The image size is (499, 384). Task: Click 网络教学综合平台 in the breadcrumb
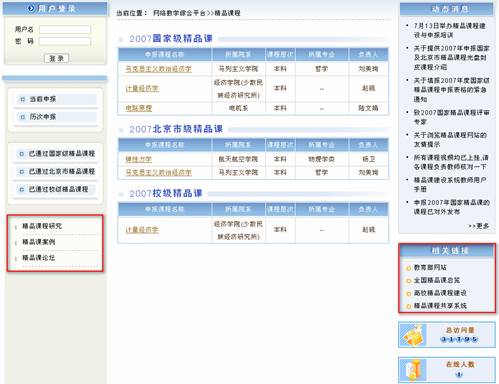(179, 13)
